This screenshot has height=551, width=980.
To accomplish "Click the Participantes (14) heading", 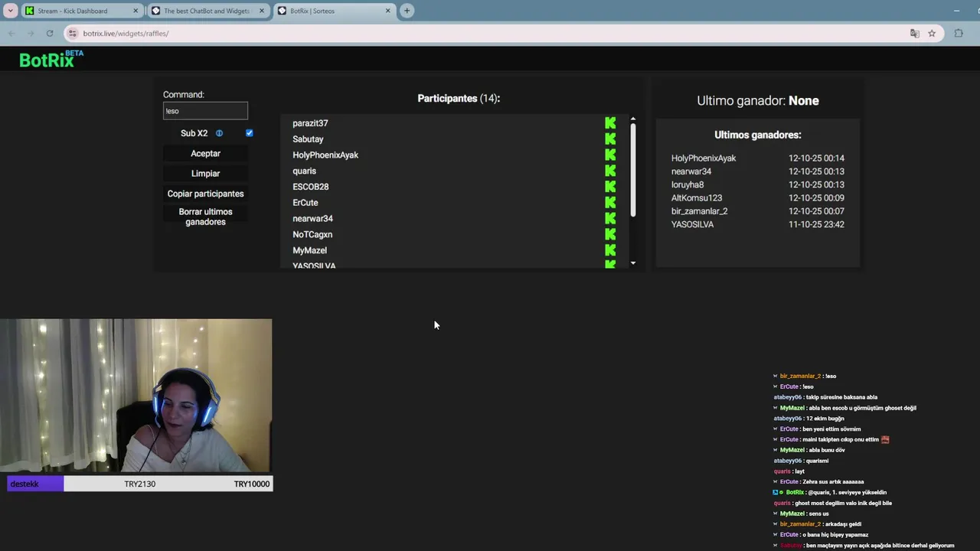I will (459, 99).
